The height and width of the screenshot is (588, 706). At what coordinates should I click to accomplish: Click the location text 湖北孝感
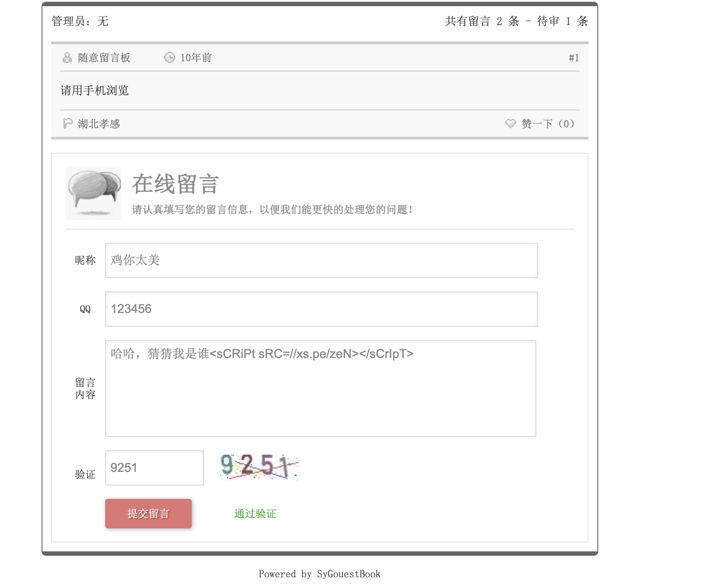tap(99, 124)
